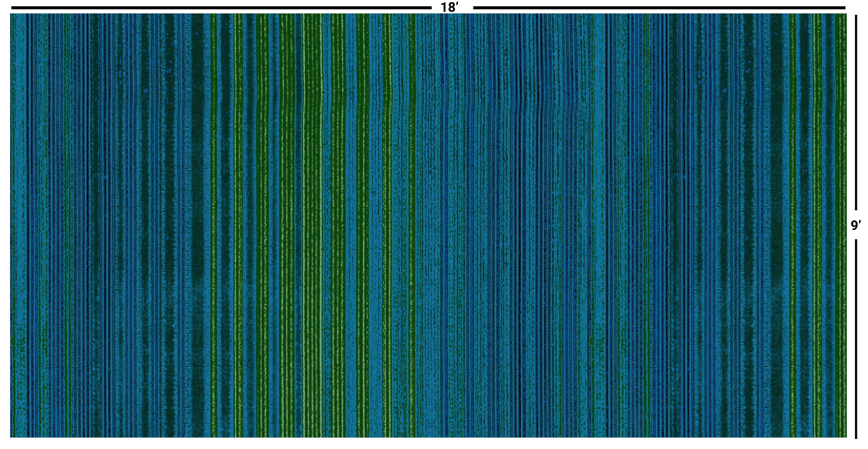Image resolution: width=868 pixels, height=449 pixels.
Task: Click the 9' height dimension label
Action: coord(856,225)
